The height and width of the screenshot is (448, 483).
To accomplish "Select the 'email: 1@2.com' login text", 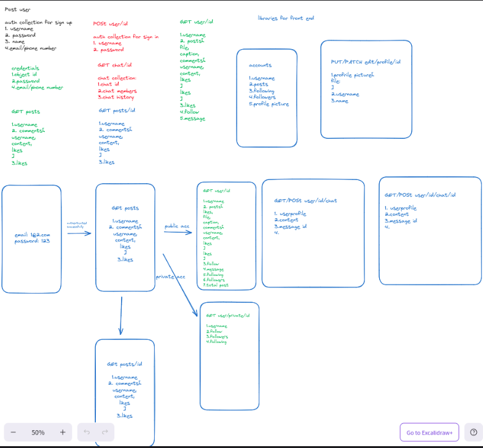I will point(31,235).
